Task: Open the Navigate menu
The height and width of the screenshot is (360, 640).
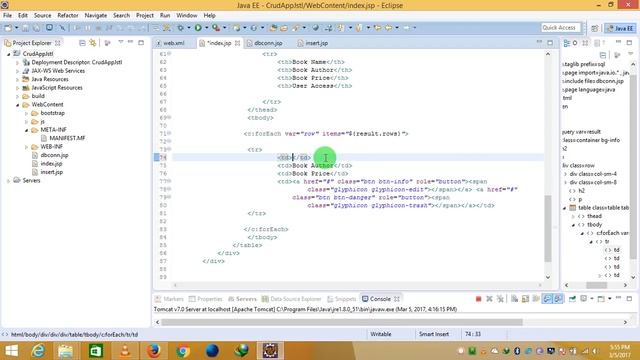Action: click(96, 16)
